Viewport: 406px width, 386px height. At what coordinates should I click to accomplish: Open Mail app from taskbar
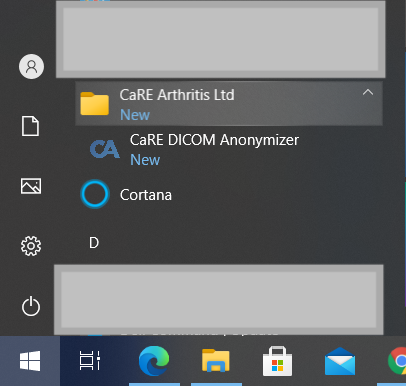[x=340, y=361]
